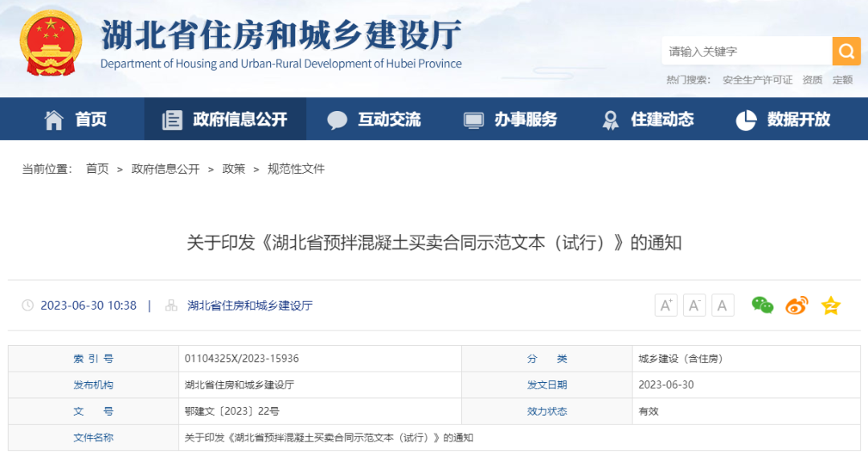Click hot search term 定额

point(842,80)
